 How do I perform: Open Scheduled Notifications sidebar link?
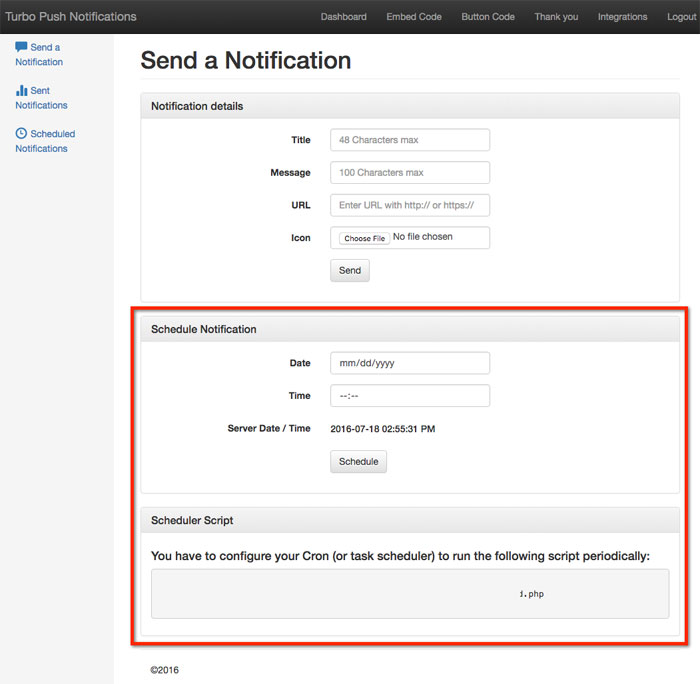[45, 141]
